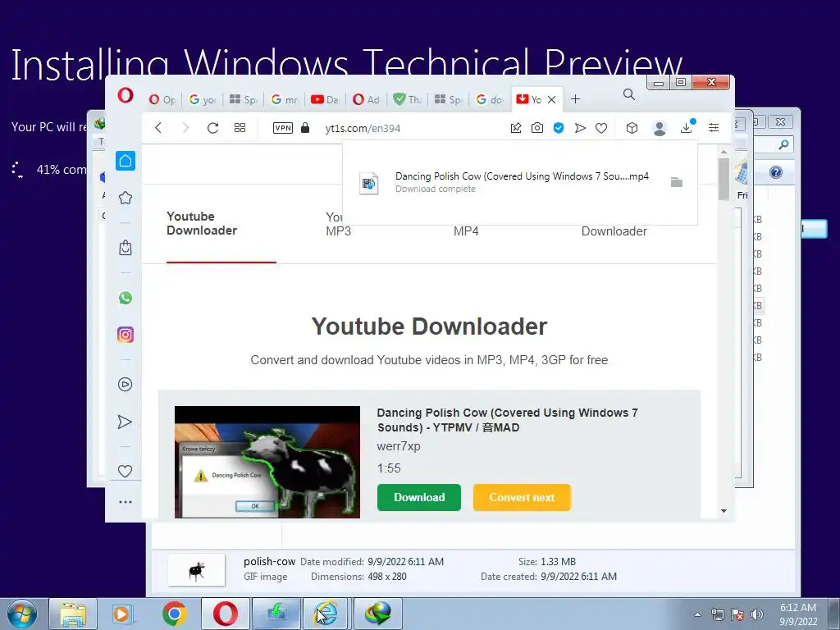Click the channel name werr7xp
Viewport: 840px width, 630px height.
(399, 446)
